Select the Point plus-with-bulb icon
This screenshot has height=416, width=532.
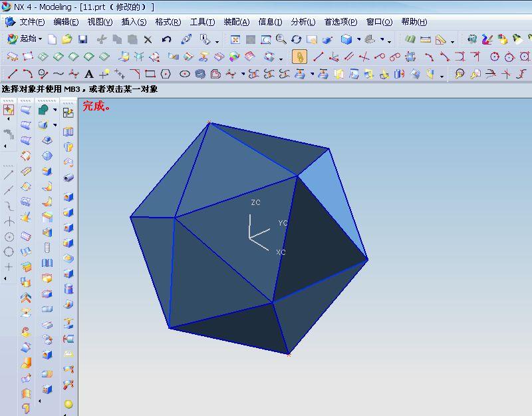[x=104, y=73]
